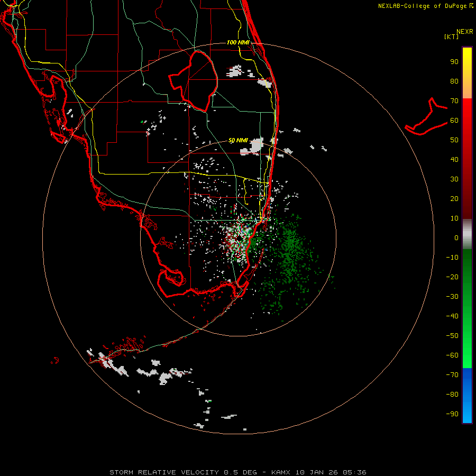The height and width of the screenshot is (476, 476).
Task: Click the 100 NMI range ring label
Action: (x=238, y=42)
